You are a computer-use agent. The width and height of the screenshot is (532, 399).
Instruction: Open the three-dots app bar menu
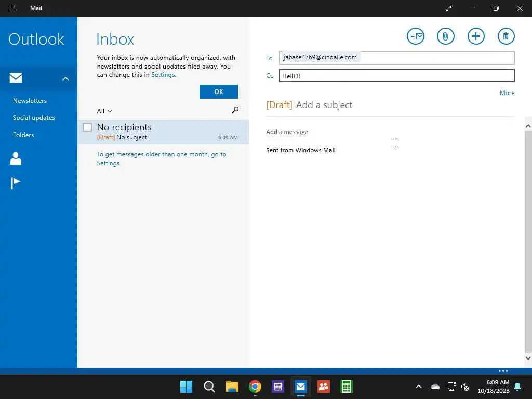[503, 371]
